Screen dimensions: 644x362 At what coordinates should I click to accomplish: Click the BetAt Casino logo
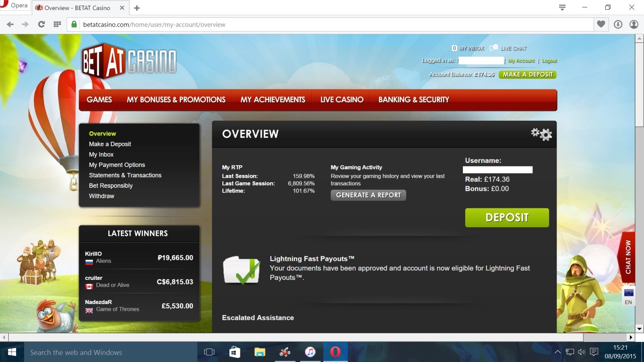tap(129, 61)
